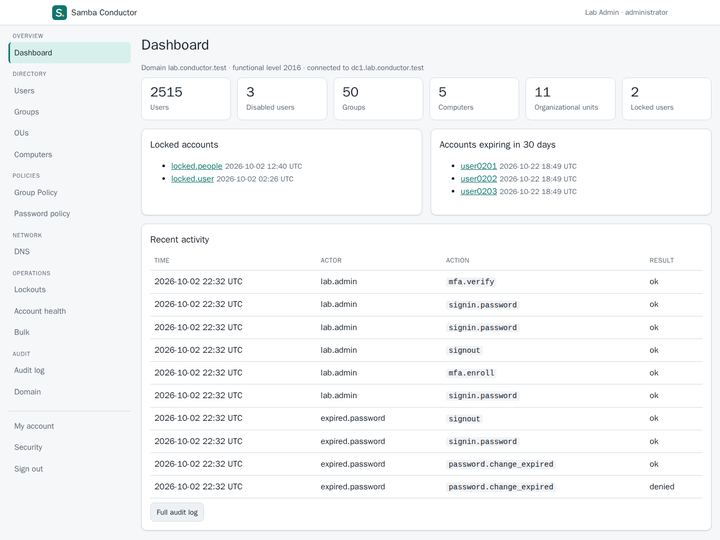Open the user0202 expiring account link
Viewport: 720px width, 540px height.
point(478,179)
